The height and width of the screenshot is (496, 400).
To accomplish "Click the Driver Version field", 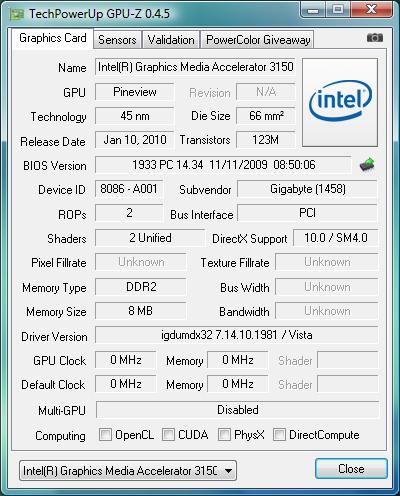I will coord(237,335).
